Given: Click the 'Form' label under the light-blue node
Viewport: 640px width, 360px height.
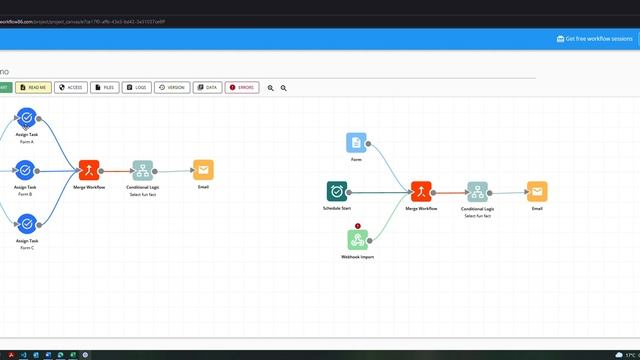Looking at the screenshot, I should 356,159.
